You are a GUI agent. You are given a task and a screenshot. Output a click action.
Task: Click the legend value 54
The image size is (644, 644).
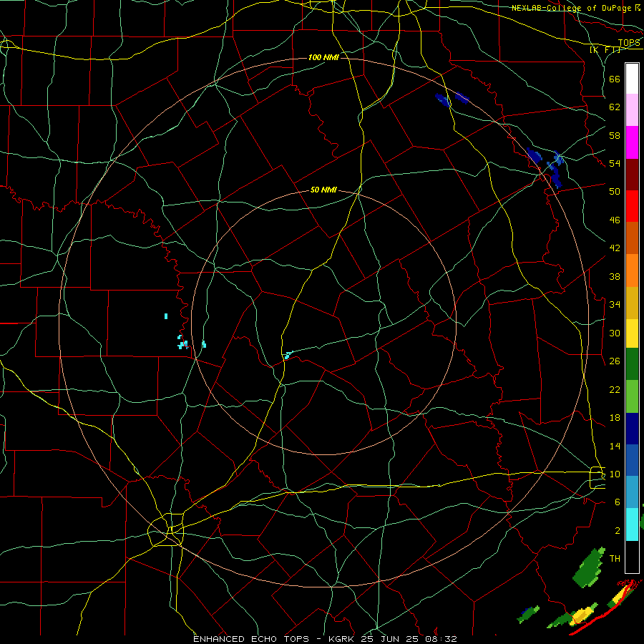(615, 163)
